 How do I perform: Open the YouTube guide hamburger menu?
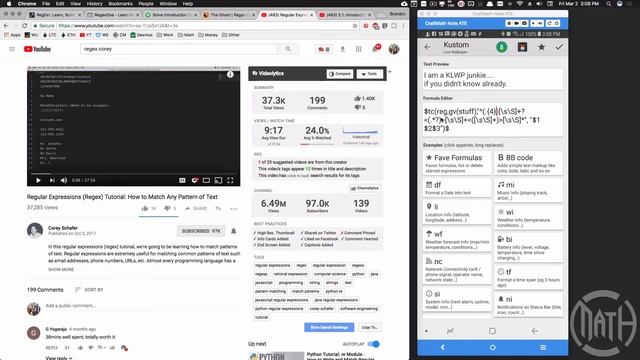tap(12, 49)
